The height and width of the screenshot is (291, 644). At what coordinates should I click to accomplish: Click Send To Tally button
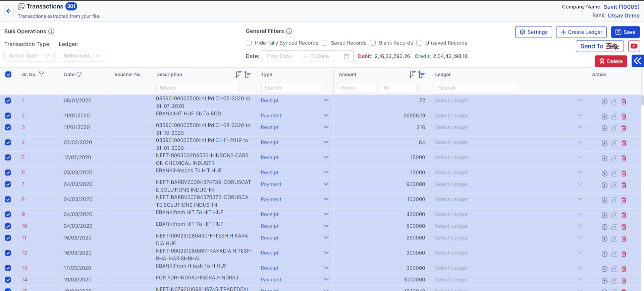(600, 46)
